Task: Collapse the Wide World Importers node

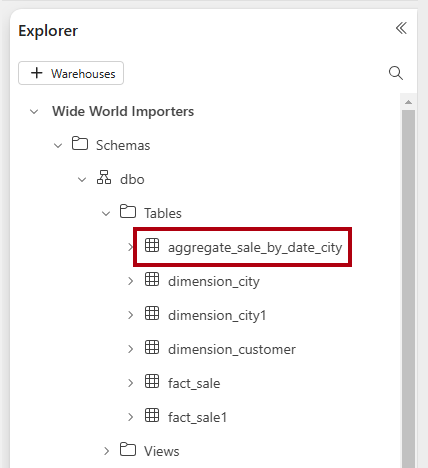Action: tap(34, 112)
